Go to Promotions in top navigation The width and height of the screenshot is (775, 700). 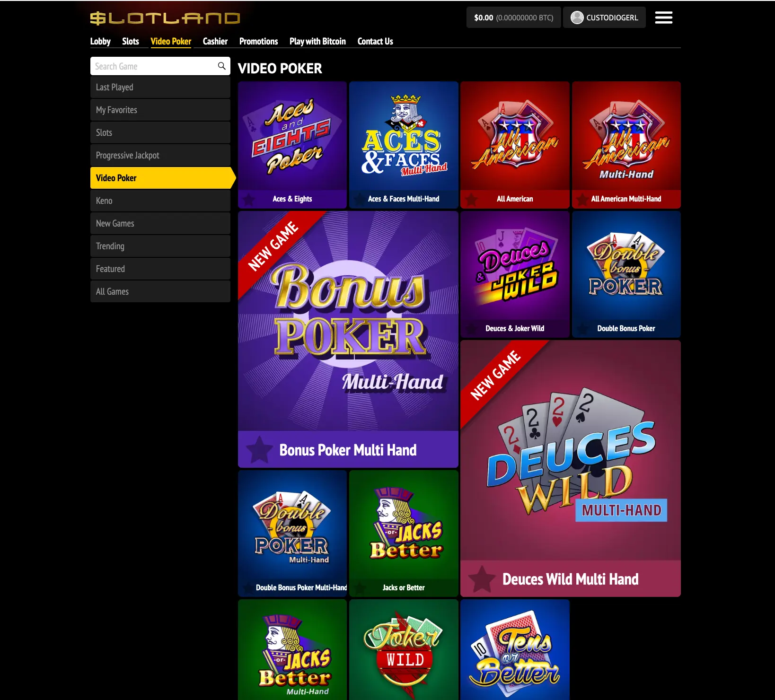click(258, 41)
